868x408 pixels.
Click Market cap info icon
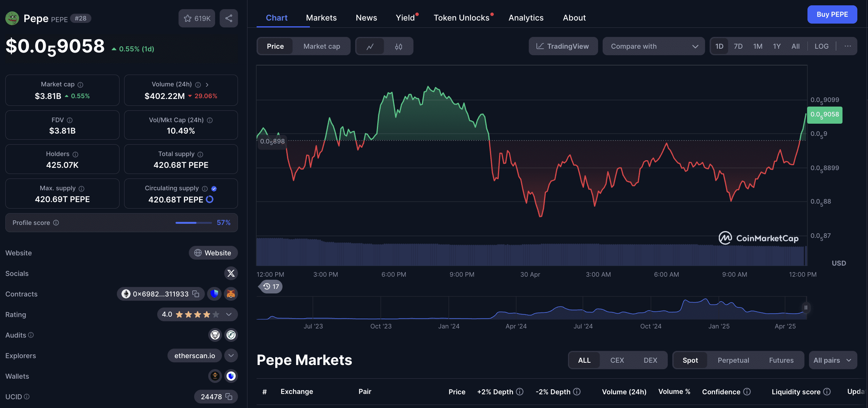[x=80, y=84]
